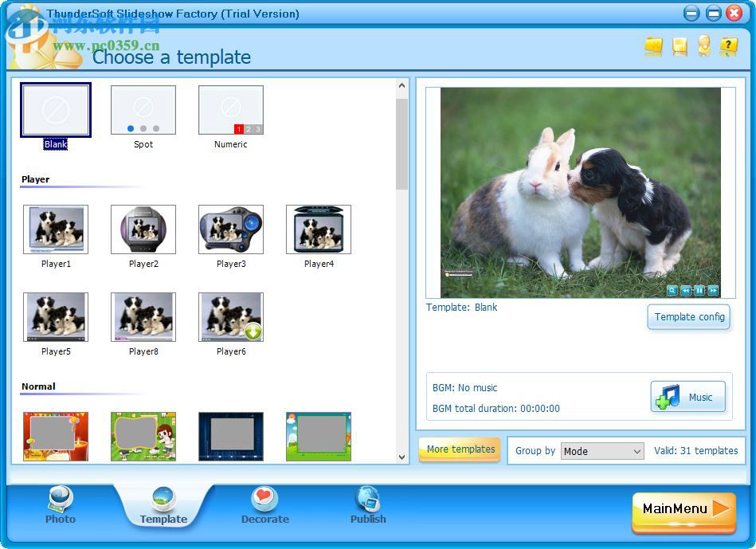
Task: Switch to the Photo tab
Action: tap(60, 506)
